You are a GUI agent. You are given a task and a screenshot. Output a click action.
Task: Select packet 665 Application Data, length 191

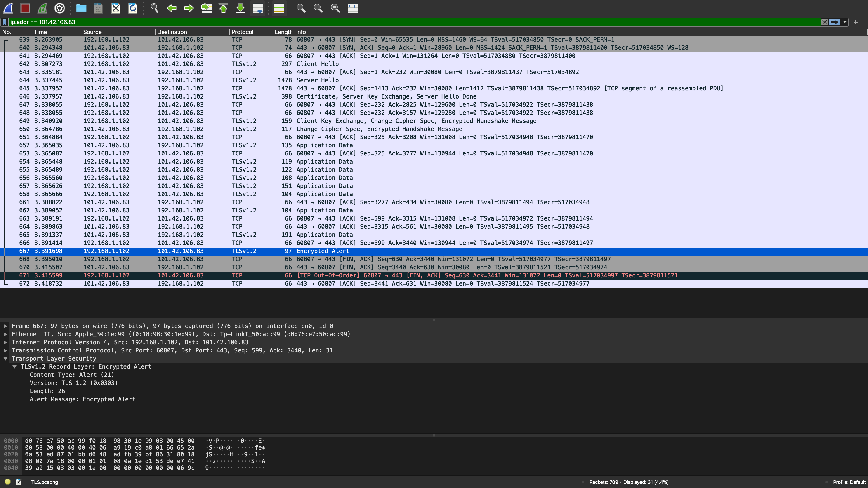click(x=434, y=235)
